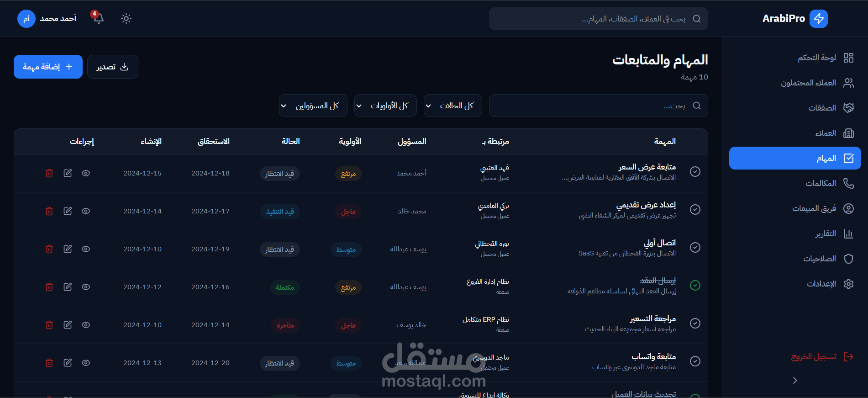Open the كل الأولويات priority filter dropdown
Viewport: 868px width, 398px height.
click(x=385, y=106)
